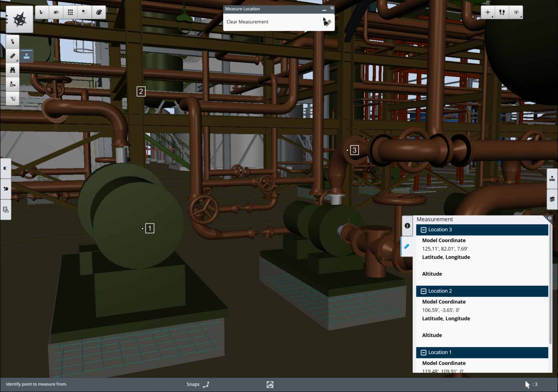Collapse the Location 1 section
This screenshot has width=558, height=392.
tap(423, 353)
